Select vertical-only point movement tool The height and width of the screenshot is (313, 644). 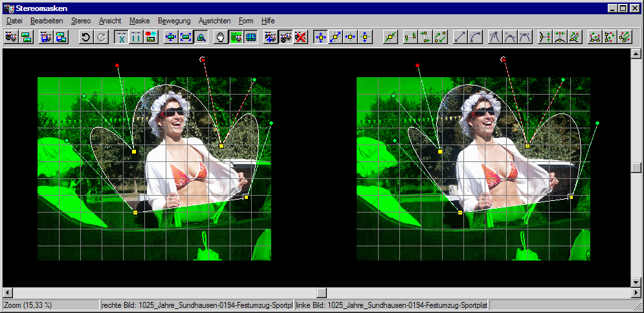coord(364,38)
